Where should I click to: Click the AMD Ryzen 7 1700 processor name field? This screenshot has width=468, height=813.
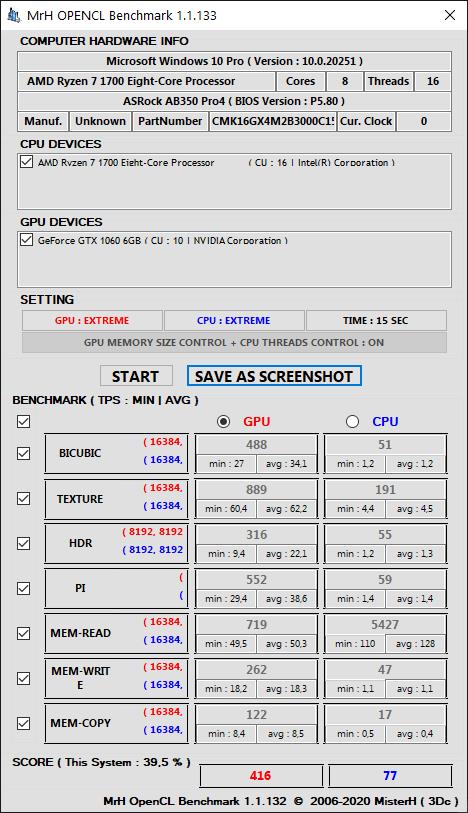click(x=146, y=81)
